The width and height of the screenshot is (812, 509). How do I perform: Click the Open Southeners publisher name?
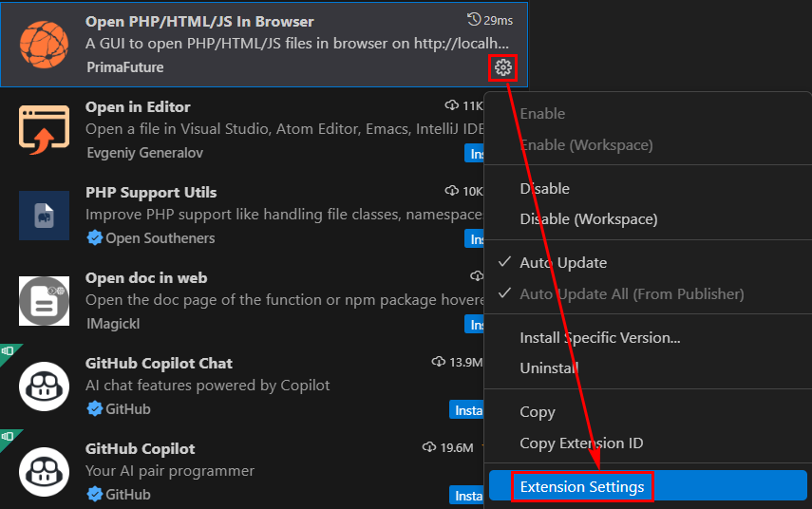pyautogui.click(x=160, y=238)
